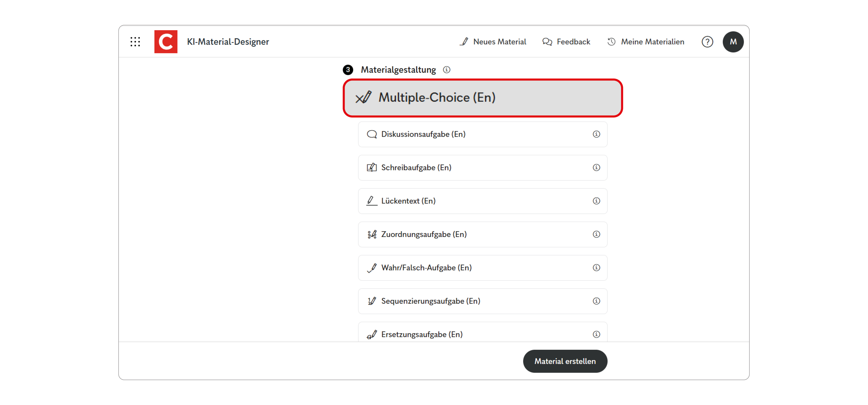The height and width of the screenshot is (405, 868).
Task: Click the Material erstellen button
Action: [x=565, y=361]
